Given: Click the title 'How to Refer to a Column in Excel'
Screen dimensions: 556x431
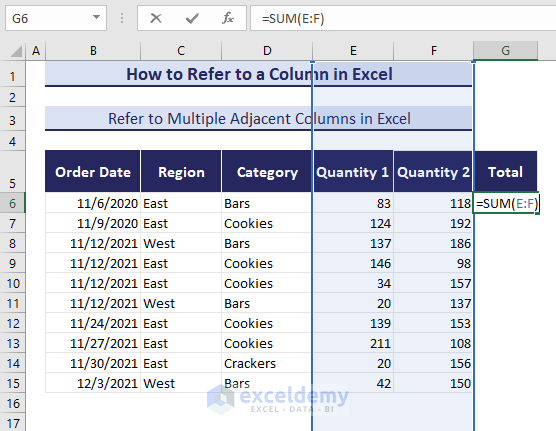Looking at the screenshot, I should pyautogui.click(x=259, y=74).
